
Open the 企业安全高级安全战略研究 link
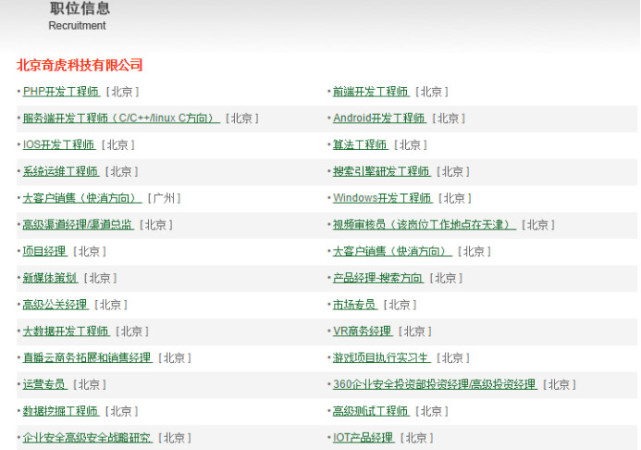[x=87, y=438]
